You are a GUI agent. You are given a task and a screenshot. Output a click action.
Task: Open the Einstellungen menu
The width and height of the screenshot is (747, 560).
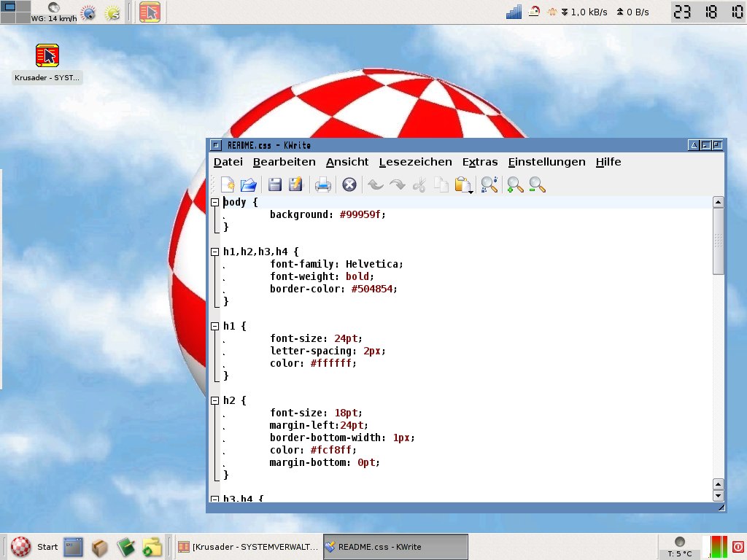point(546,162)
